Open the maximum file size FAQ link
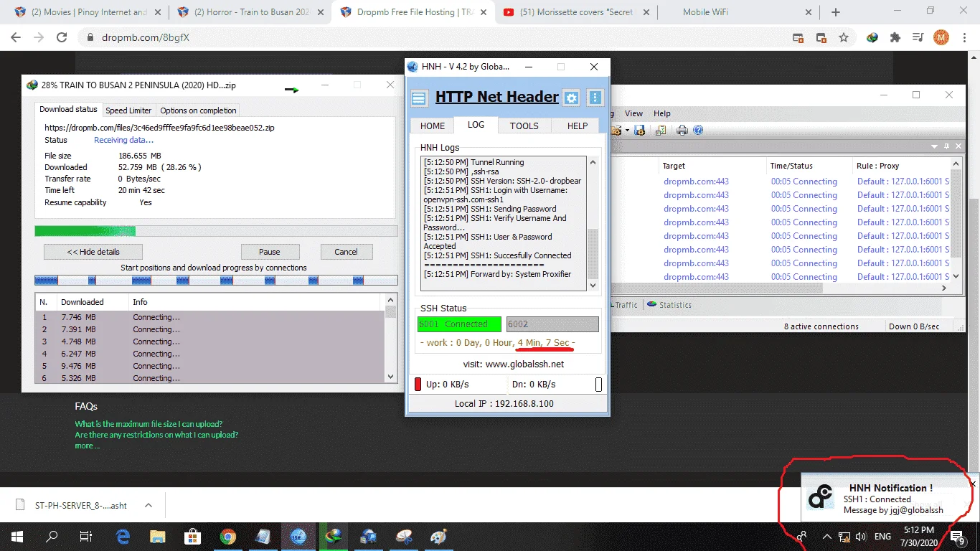980x551 pixels. click(149, 424)
